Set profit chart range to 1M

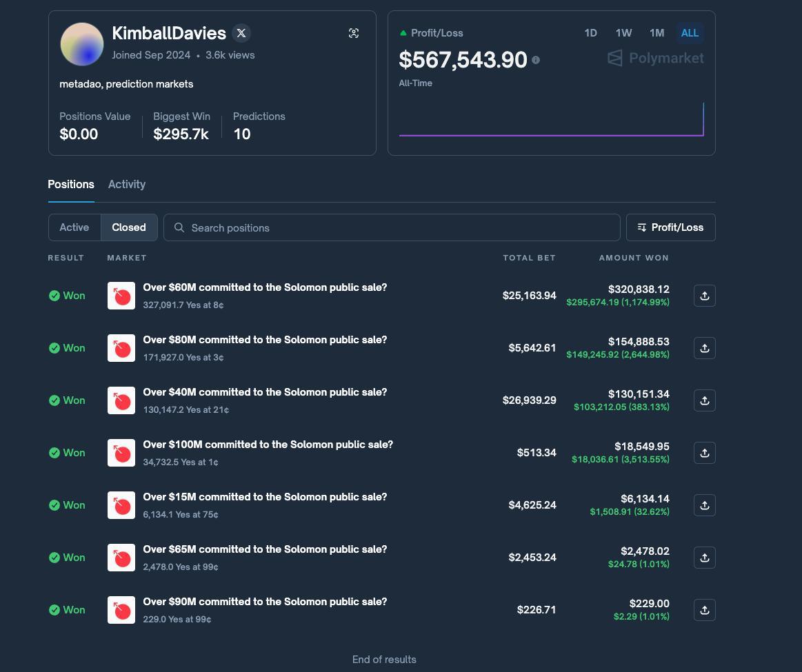tap(656, 33)
